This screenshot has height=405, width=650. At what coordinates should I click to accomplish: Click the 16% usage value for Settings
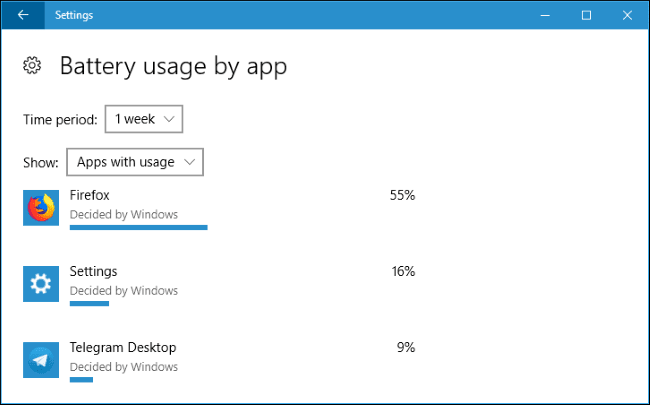pos(403,272)
